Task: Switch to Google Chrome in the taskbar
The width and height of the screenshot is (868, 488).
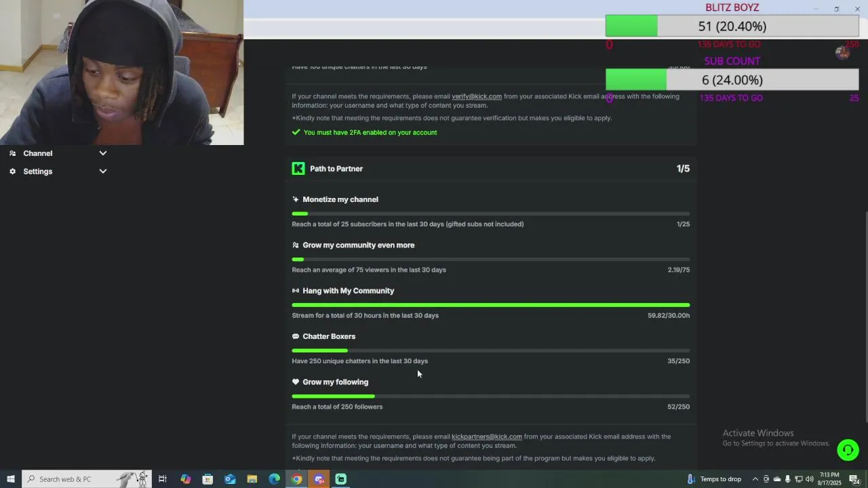Action: click(x=297, y=479)
